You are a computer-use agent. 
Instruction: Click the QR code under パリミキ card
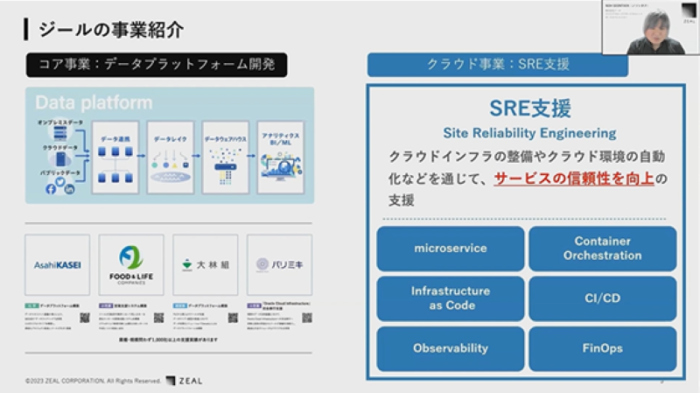coord(307,318)
